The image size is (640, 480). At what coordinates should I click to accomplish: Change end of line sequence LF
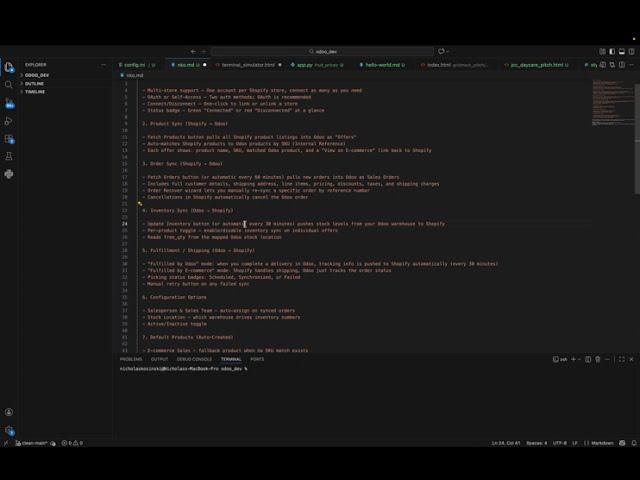pos(575,443)
